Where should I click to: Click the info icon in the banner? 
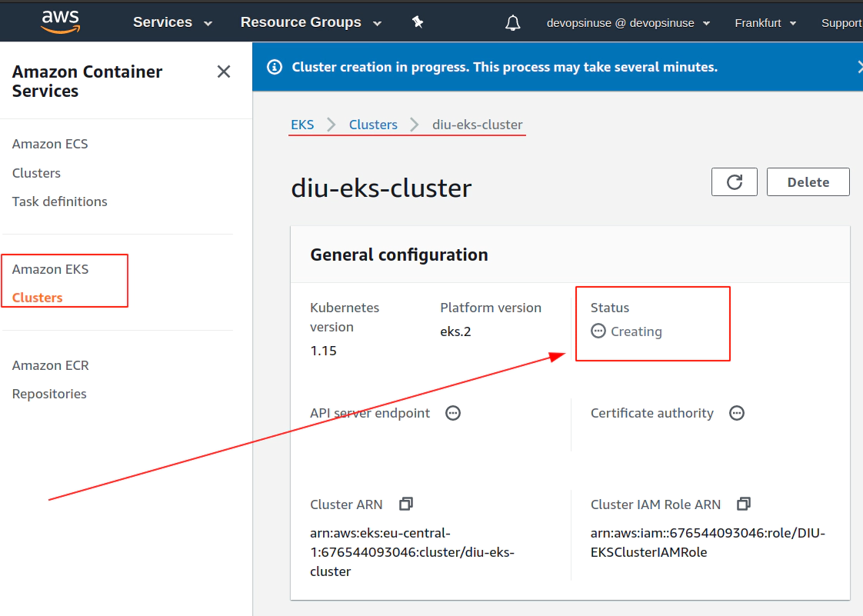point(275,67)
